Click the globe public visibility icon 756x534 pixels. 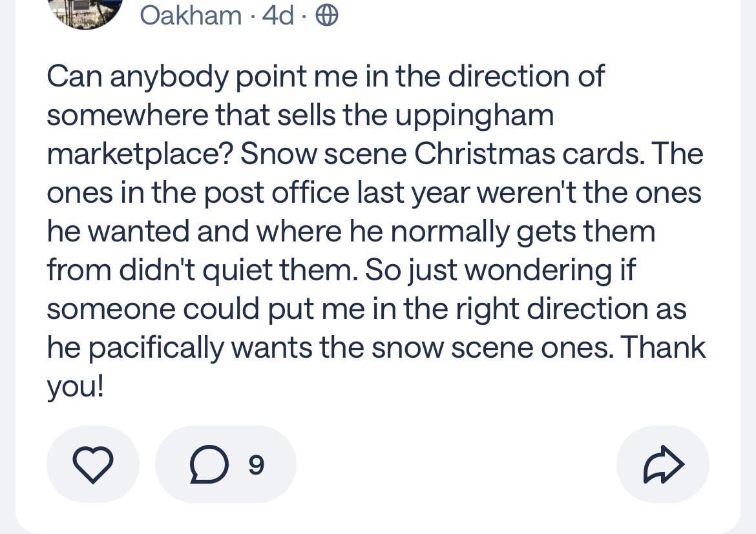tap(326, 15)
